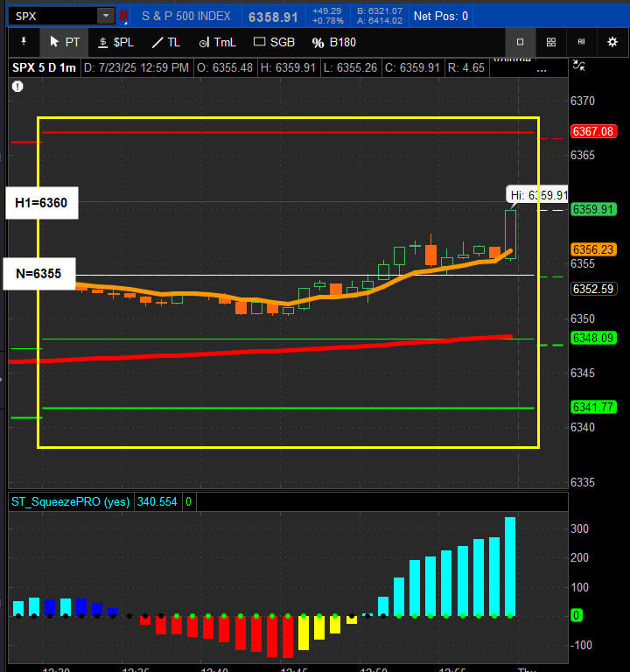The image size is (630, 672).
Task: Click the chart alert exclamation icon
Action: click(17, 87)
